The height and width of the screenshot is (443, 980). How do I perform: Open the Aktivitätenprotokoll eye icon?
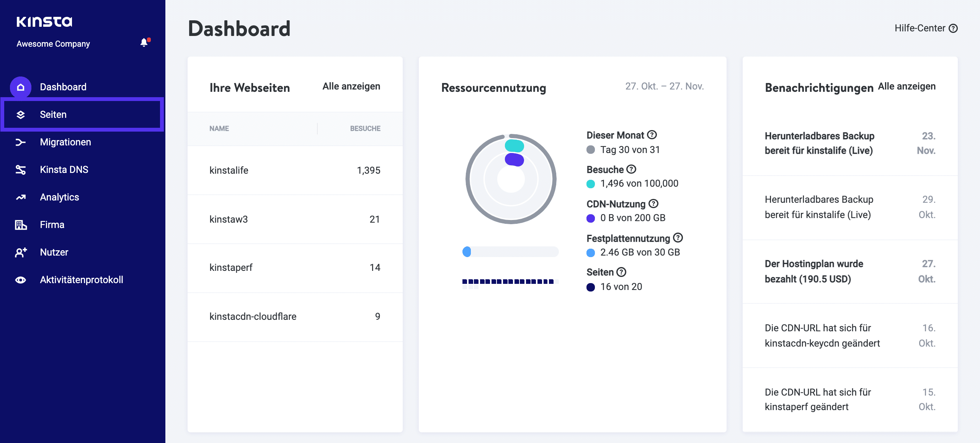point(20,280)
